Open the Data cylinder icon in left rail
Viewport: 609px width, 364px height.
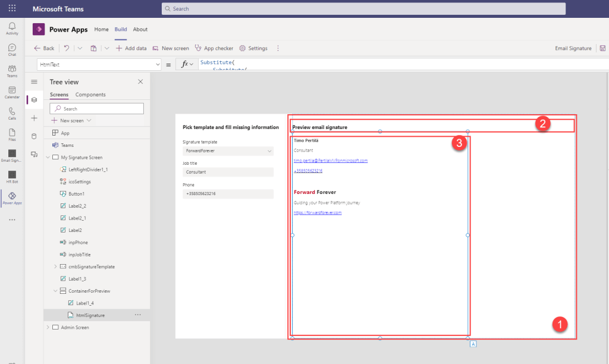[x=34, y=136]
